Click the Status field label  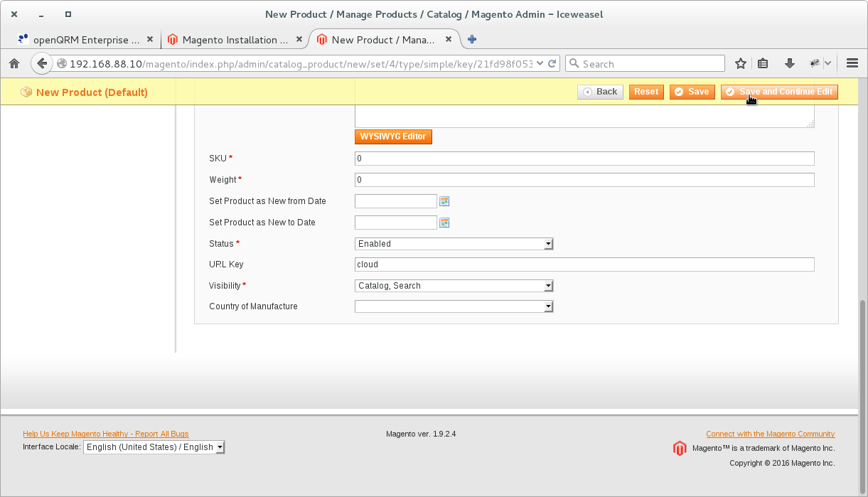(x=221, y=244)
